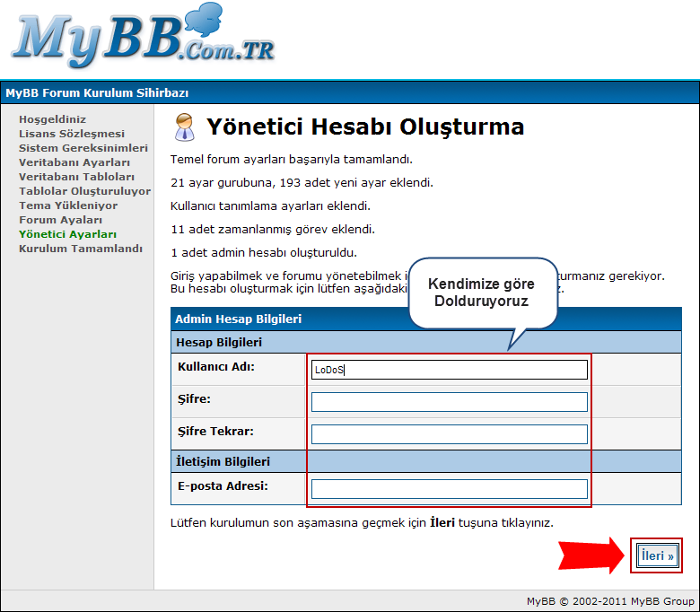Click MyBB Forum Kurulum Sihirbazı title bar text
The width and height of the screenshot is (700, 612).
[97, 92]
